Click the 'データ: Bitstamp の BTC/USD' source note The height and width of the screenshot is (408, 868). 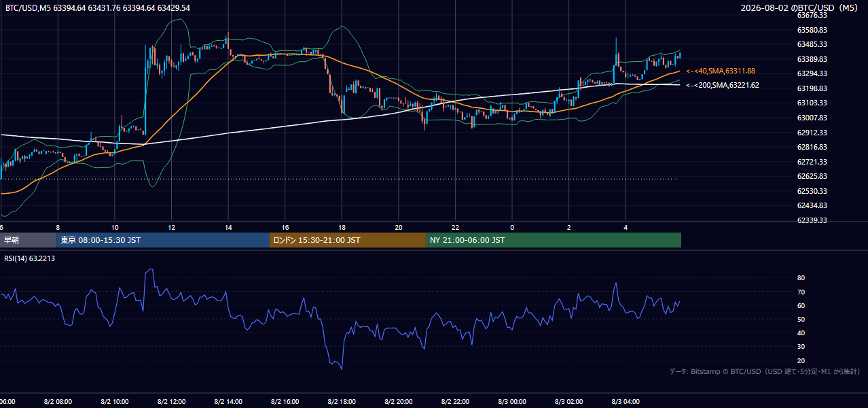(765, 371)
